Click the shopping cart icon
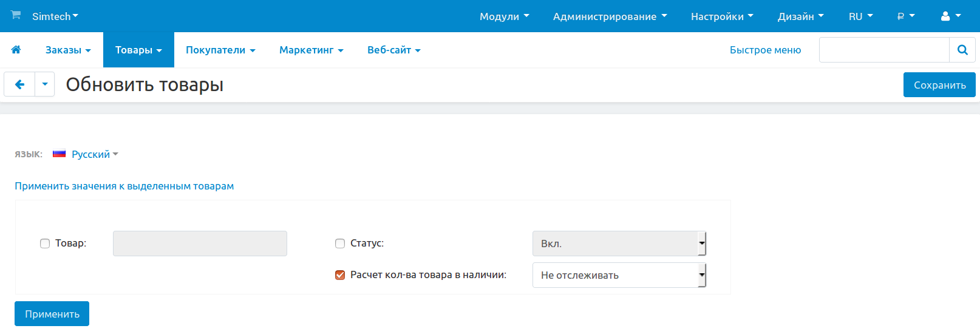Image resolution: width=980 pixels, height=334 pixels. click(x=16, y=15)
